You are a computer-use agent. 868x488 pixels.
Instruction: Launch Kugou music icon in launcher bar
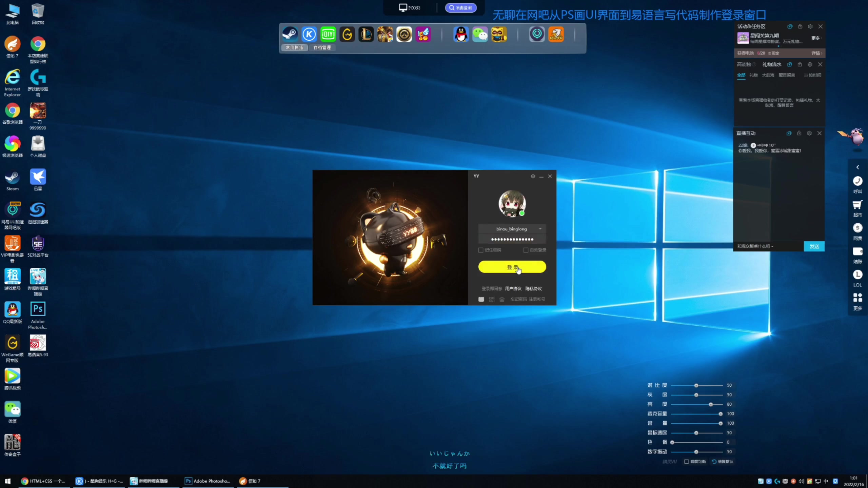pyautogui.click(x=309, y=34)
